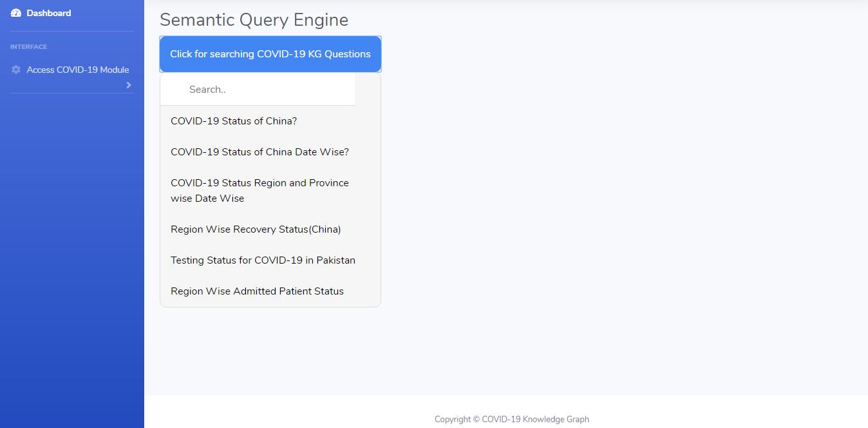Pick 'COVID-19 Status Region and Province wise' option

click(259, 191)
